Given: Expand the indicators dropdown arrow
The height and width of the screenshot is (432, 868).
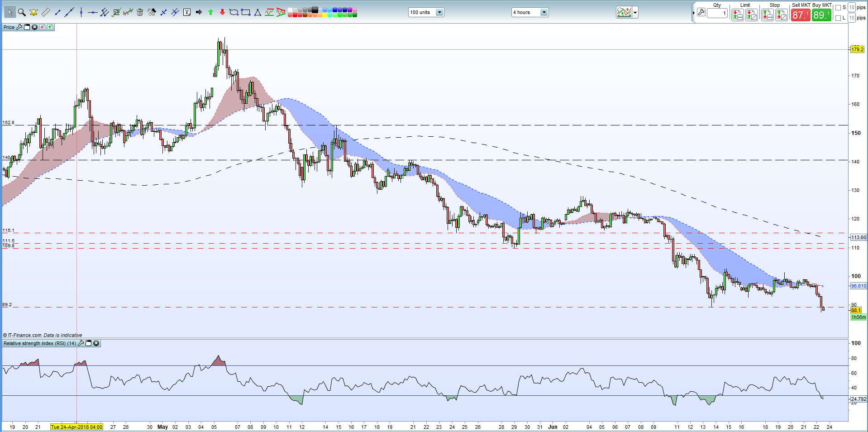Looking at the screenshot, I should [x=635, y=12].
